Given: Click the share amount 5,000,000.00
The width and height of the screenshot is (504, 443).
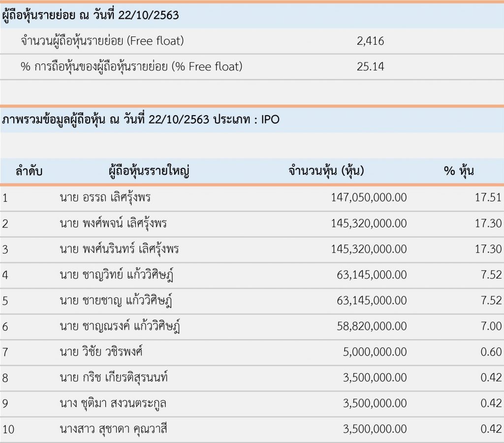Looking at the screenshot, I should click(x=375, y=352).
